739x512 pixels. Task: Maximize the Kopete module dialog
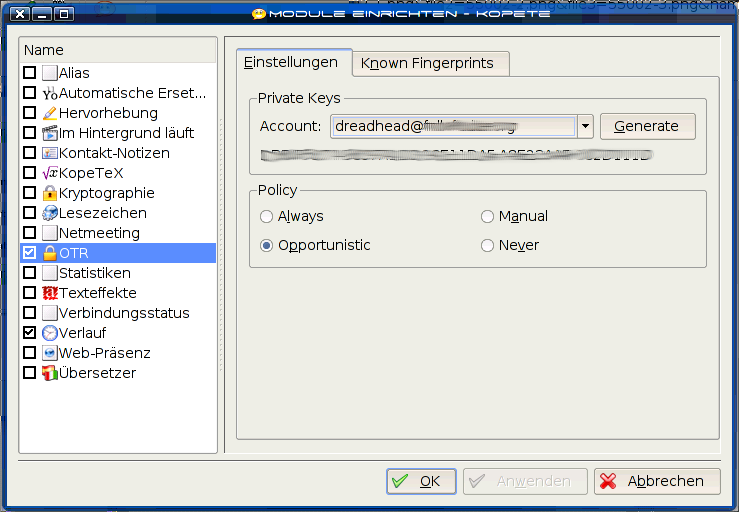(64, 14)
